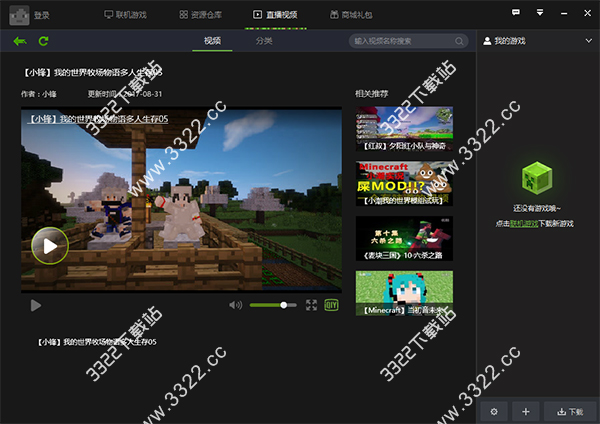Image resolution: width=600 pixels, height=424 pixels.
Task: Click the video description text below player
Action: click(x=97, y=342)
